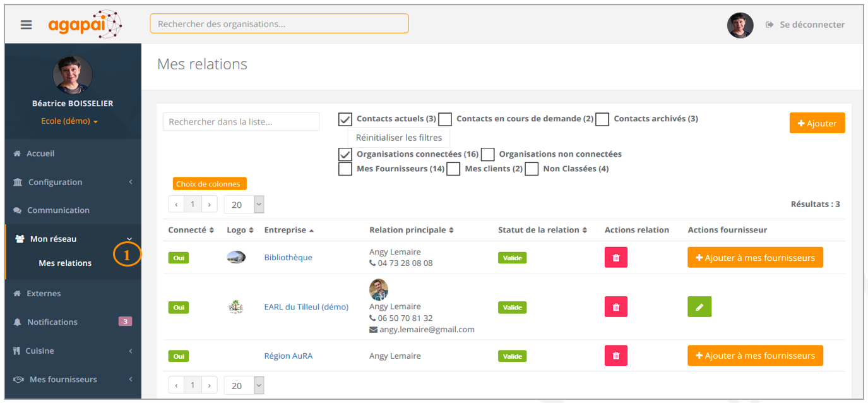Click the Mes fournisseurs sidebar chevron
868x403 pixels.
[x=130, y=379]
